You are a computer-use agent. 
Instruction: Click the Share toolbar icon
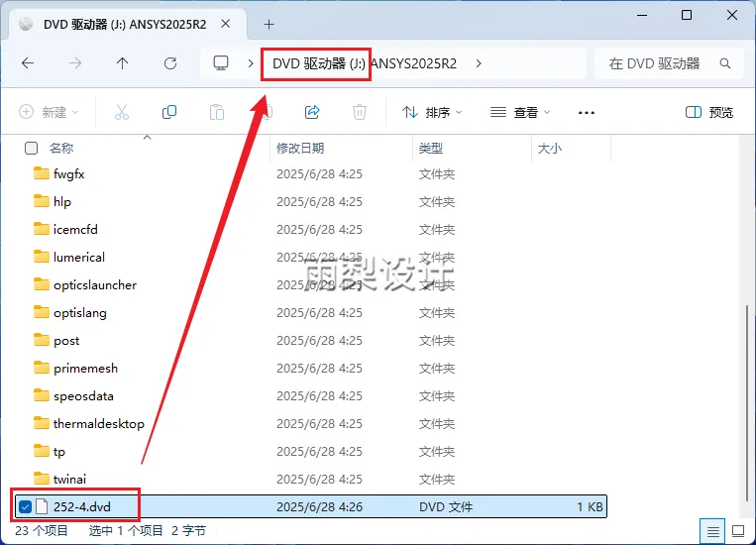coord(312,112)
